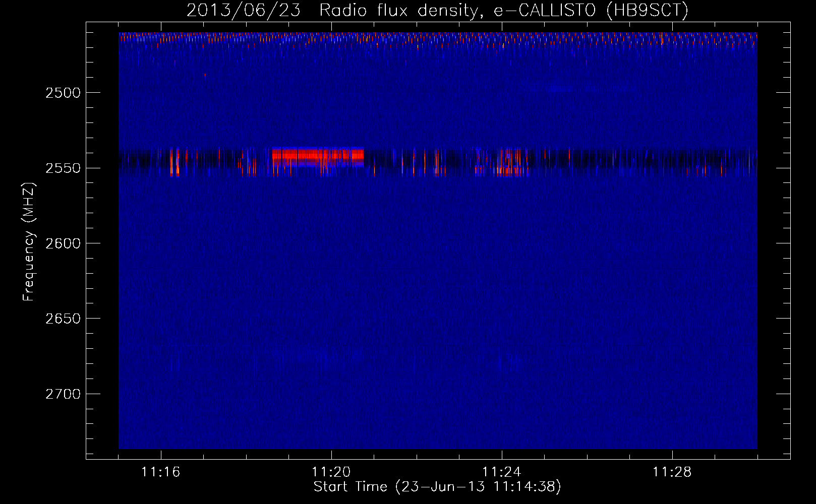
Task: Click the plot title 'Radio flux density, e-CALLISTO (HB9SCT)'
Action: 504,11
